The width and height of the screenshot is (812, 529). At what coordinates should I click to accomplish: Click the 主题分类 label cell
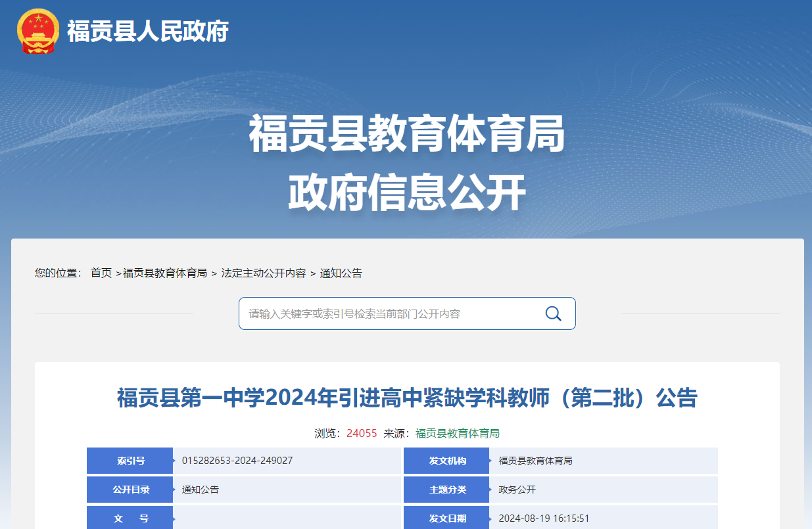tap(446, 490)
